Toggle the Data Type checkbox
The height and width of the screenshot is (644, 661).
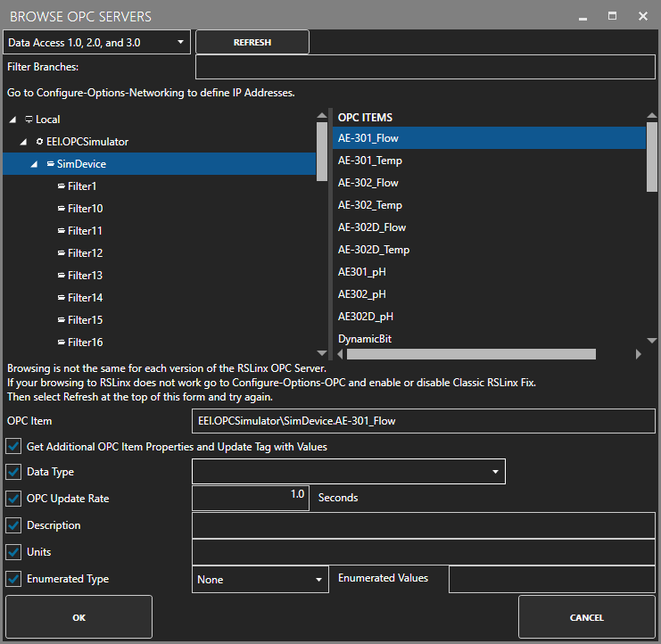click(13, 472)
